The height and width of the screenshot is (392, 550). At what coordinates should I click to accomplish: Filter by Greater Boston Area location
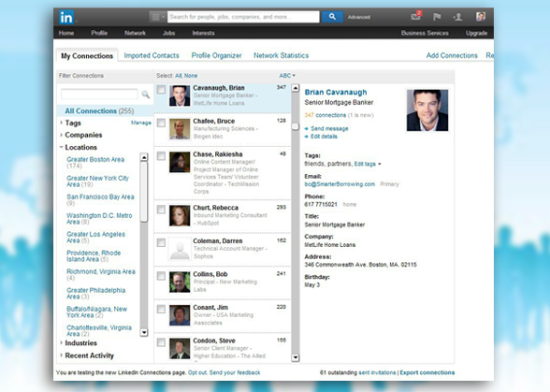95,163
